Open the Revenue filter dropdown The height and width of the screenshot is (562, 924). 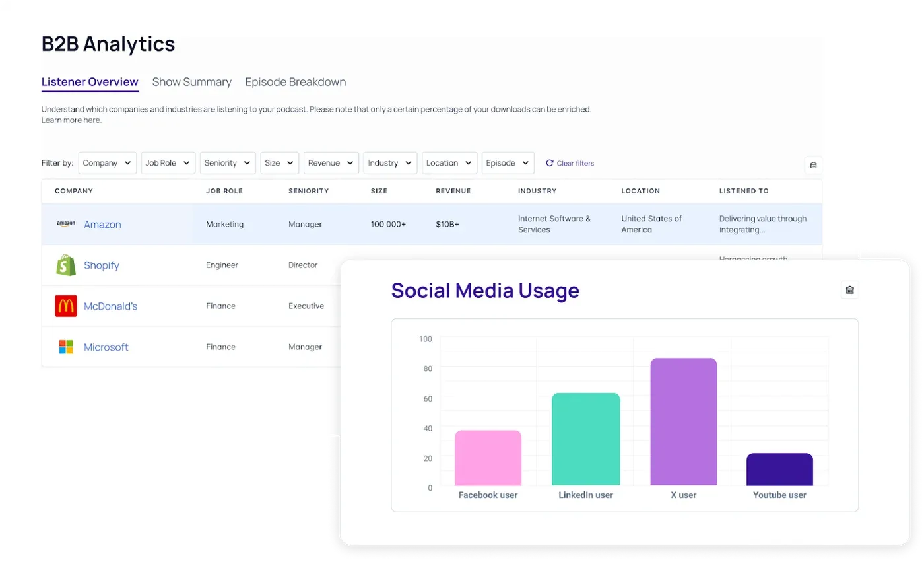(x=331, y=163)
